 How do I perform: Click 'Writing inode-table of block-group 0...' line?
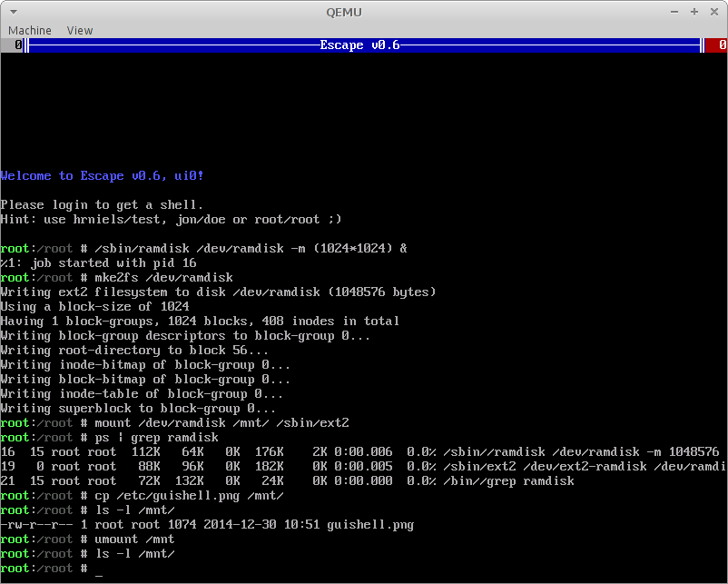142,394
